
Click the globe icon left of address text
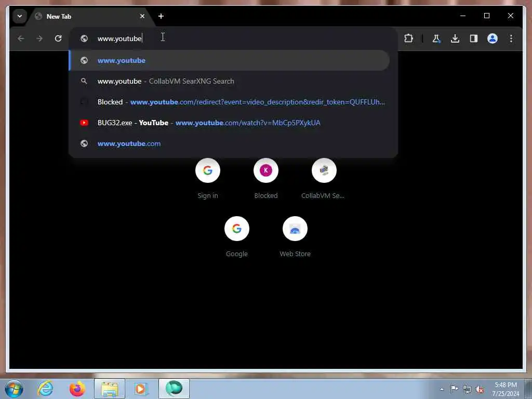(x=84, y=38)
